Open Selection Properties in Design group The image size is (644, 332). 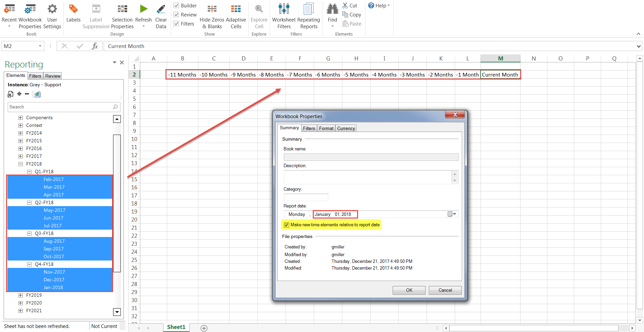pos(122,16)
